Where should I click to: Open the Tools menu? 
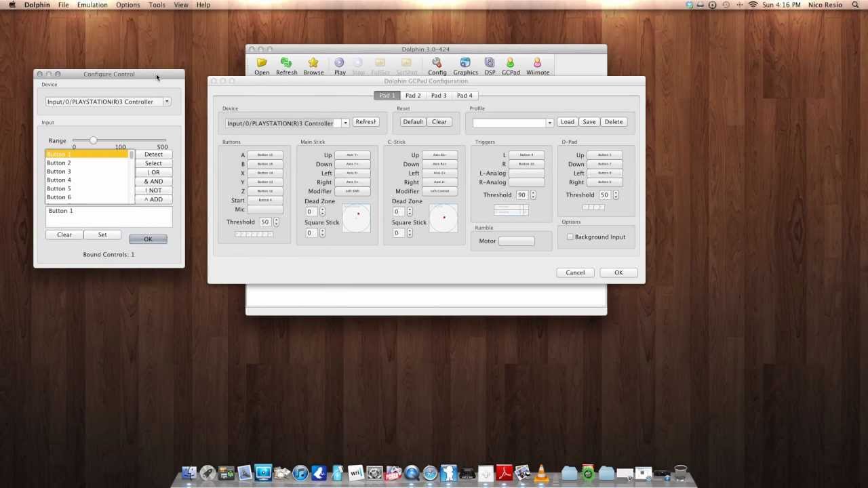157,5
